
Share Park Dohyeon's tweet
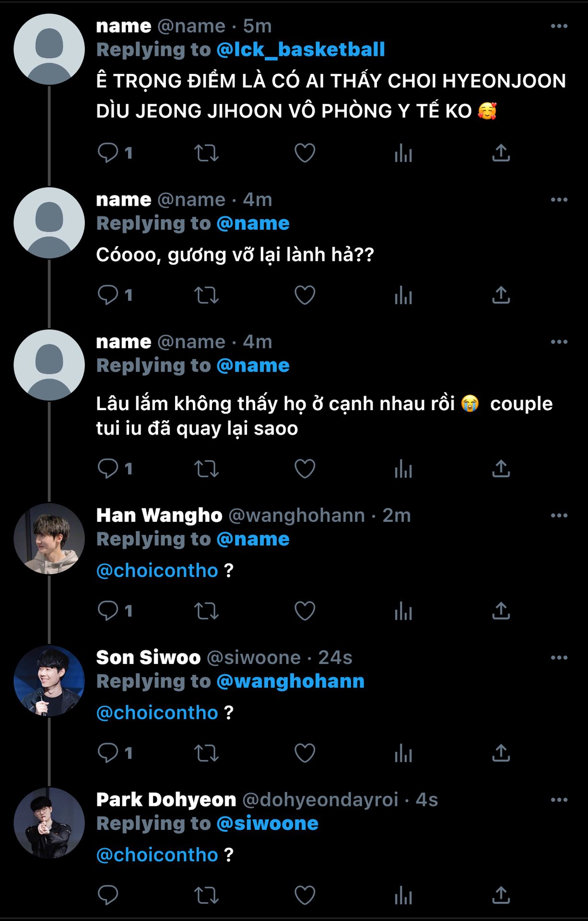pyautogui.click(x=501, y=895)
